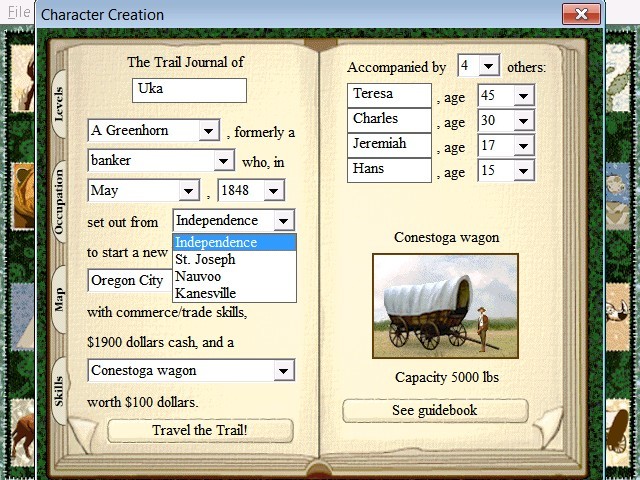Click the Capacity 5000 lbs text

447,378
